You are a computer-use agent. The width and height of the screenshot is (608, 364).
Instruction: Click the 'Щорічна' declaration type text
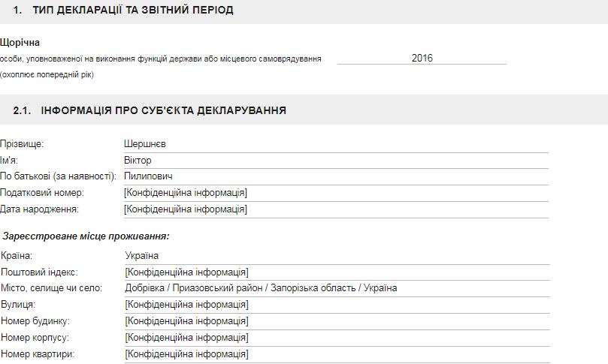tap(20, 43)
